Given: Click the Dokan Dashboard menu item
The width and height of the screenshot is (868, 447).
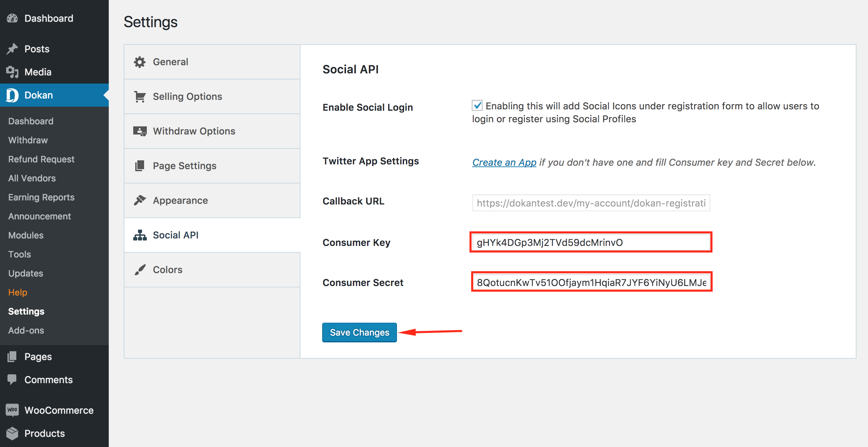Looking at the screenshot, I should point(31,120).
